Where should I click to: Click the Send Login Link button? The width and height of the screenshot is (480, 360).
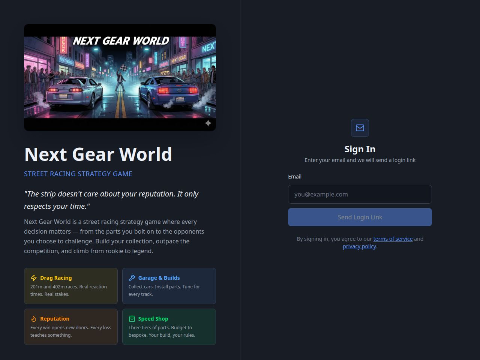click(x=360, y=217)
